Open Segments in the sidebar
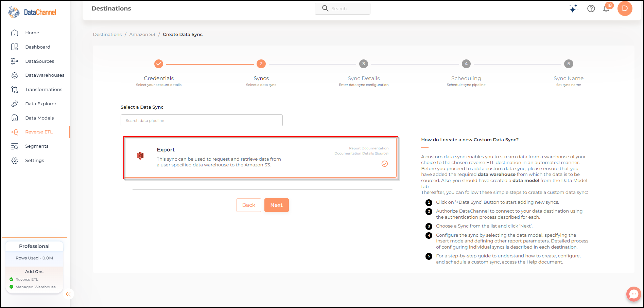This screenshot has height=308, width=644. point(37,146)
